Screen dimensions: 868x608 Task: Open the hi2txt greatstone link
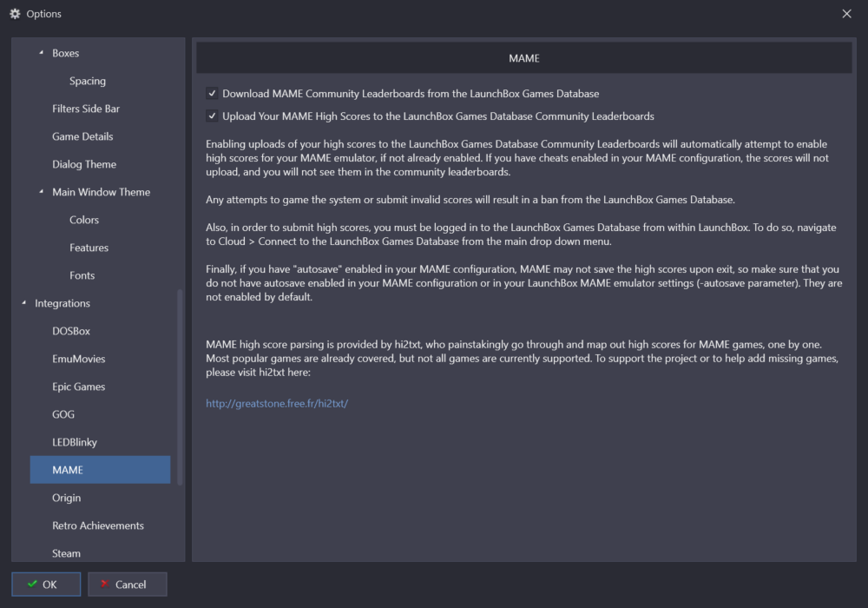[x=277, y=403]
